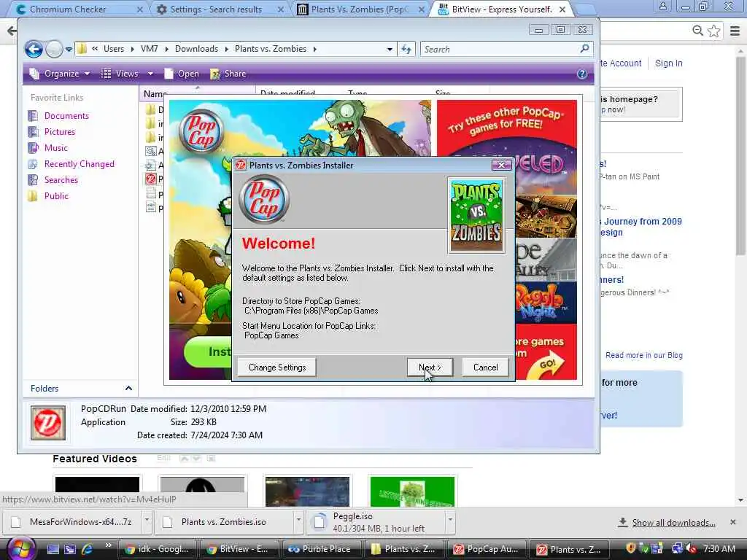Open Recently Changed favorite link
The height and width of the screenshot is (560, 747).
point(79,164)
